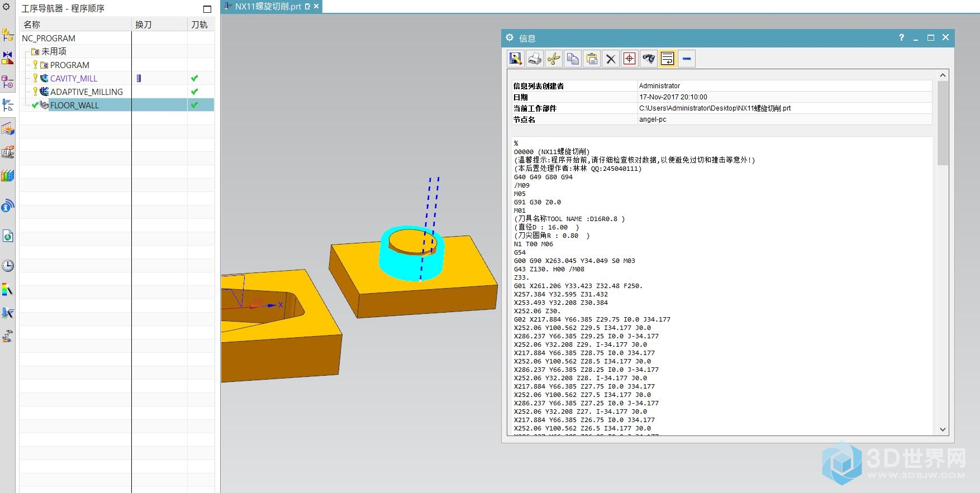Screen dimensions: 980x493
Task: Click the date 17-Nov-2017 20:10:00
Action: (x=673, y=97)
